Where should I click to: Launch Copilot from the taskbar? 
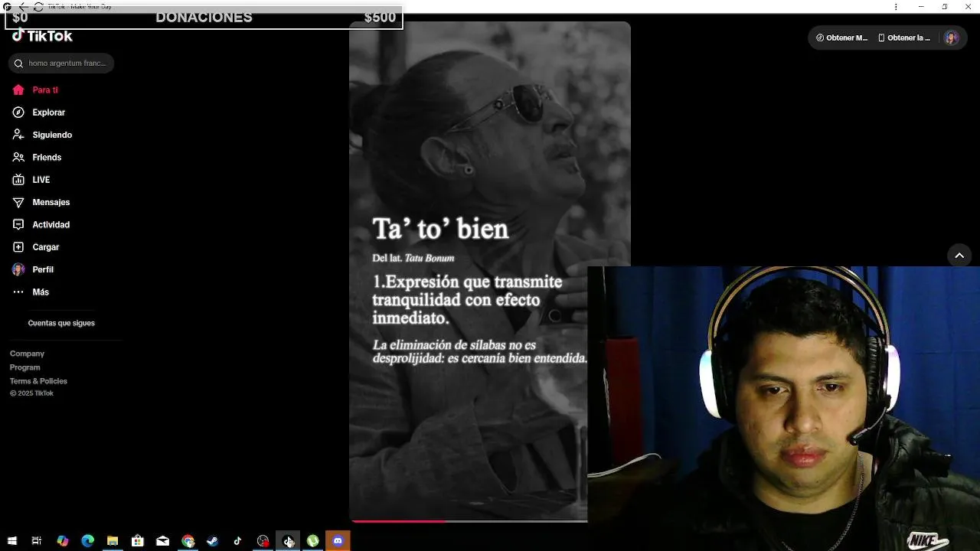(x=62, y=541)
